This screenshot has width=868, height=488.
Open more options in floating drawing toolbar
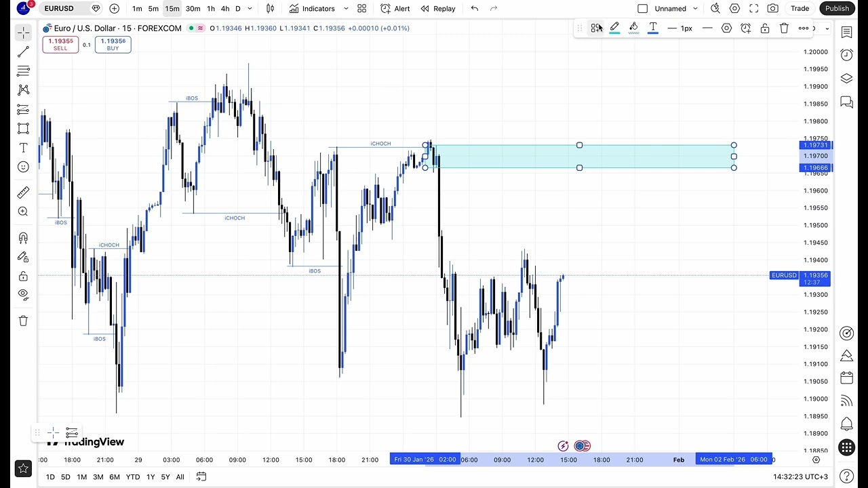tap(804, 28)
